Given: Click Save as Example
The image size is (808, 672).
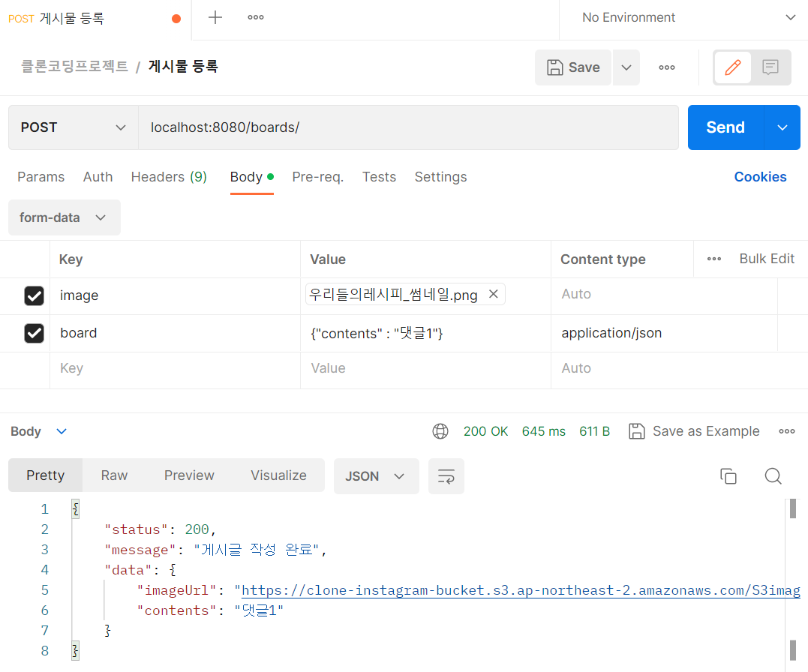Looking at the screenshot, I should pyautogui.click(x=694, y=431).
